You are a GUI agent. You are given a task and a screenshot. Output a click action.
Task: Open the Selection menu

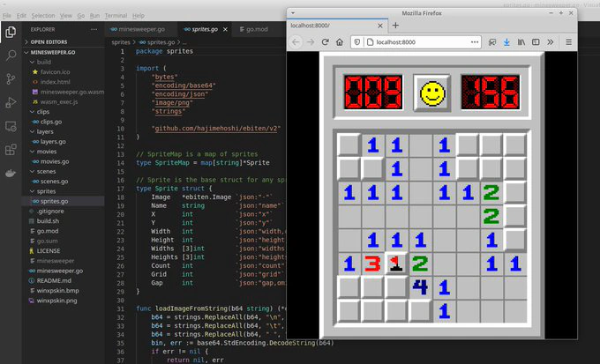(x=43, y=16)
